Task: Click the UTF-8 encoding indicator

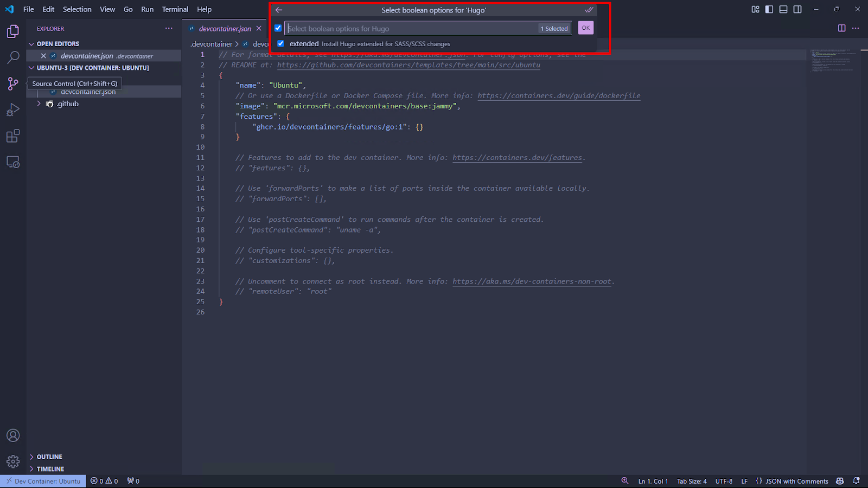Action: point(724,481)
